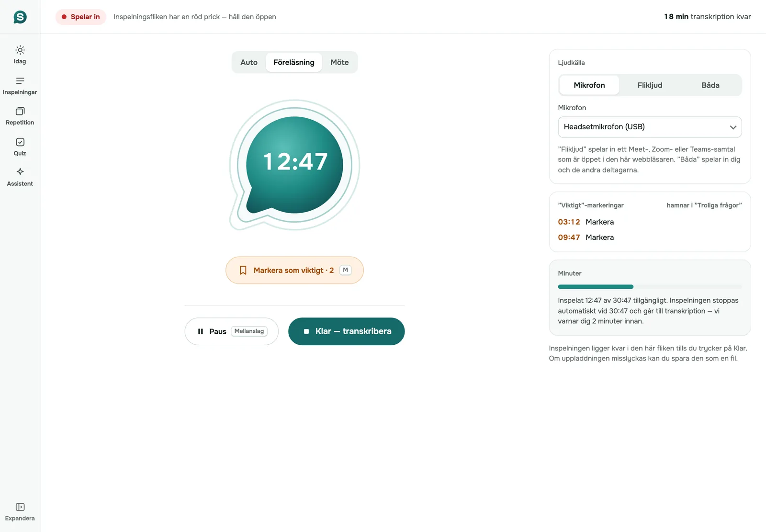Viewport: 766px width, 532px height.
Task: Select the Möte recording mode
Action: [339, 62]
